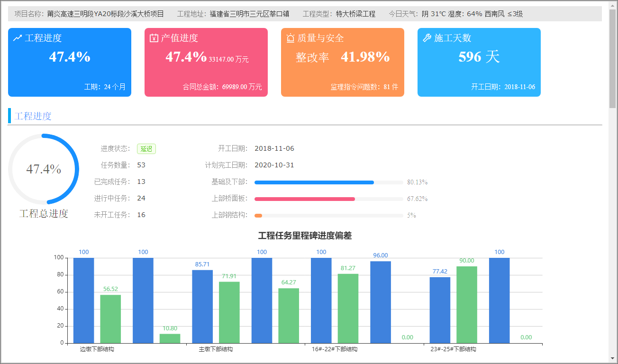Screen dimensions: 618x364
Task: Open the pink 产值进度 summary card
Action: coord(206,62)
